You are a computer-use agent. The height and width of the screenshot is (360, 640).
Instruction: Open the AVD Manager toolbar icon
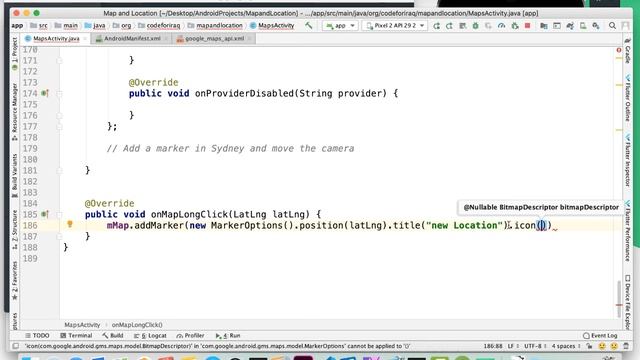click(583, 26)
